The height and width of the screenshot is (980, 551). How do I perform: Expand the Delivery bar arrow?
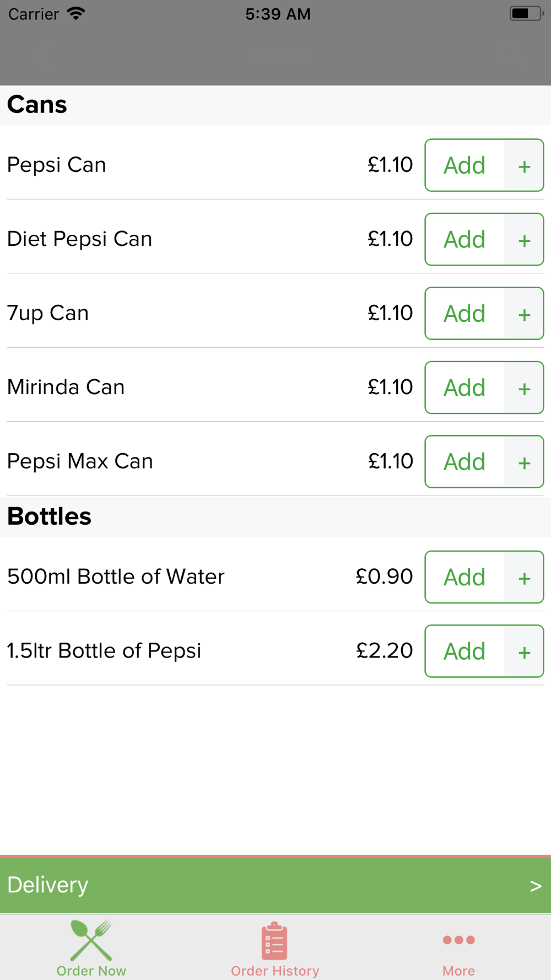click(x=536, y=886)
